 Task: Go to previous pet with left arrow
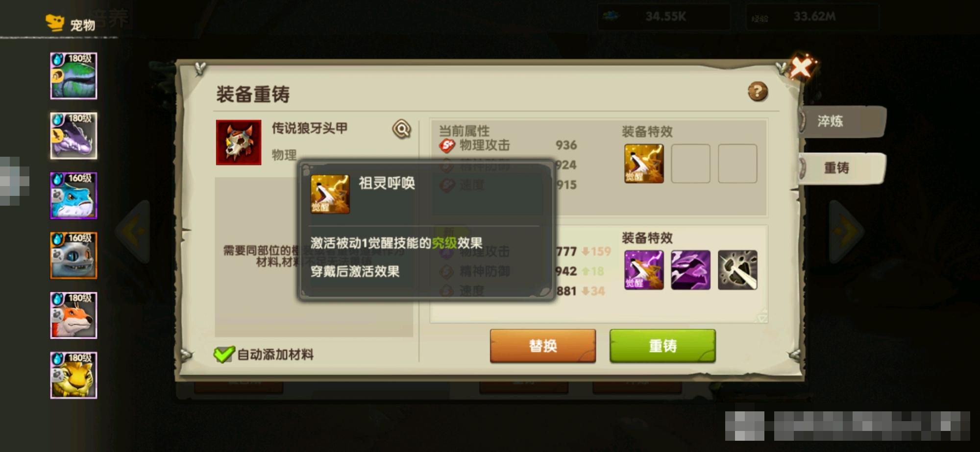tap(133, 231)
